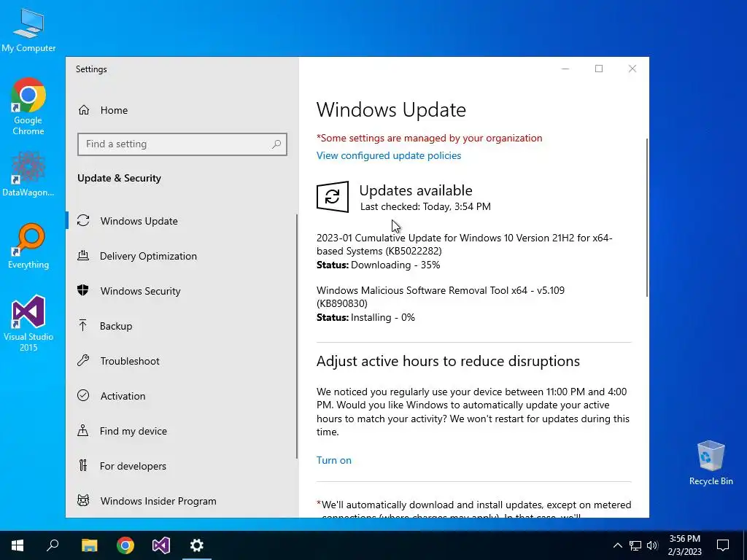
Task: Select Google Chrome desktop shortcut
Action: click(x=28, y=106)
